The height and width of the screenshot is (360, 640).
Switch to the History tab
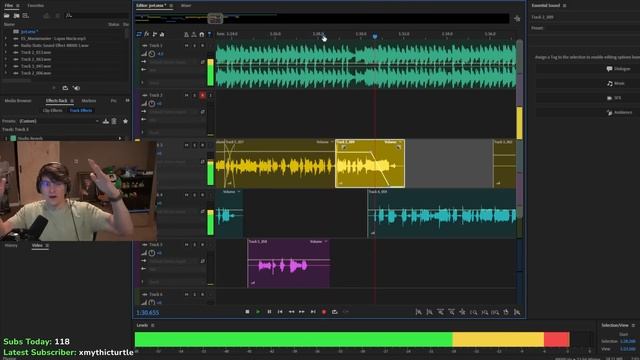11,245
